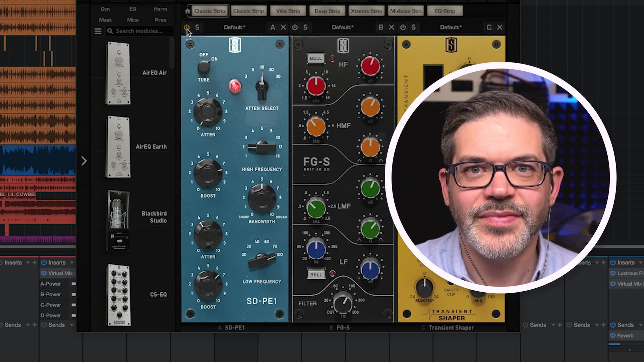Click the slot B letter label
Screen dimensions: 644x362
[x=381, y=27]
